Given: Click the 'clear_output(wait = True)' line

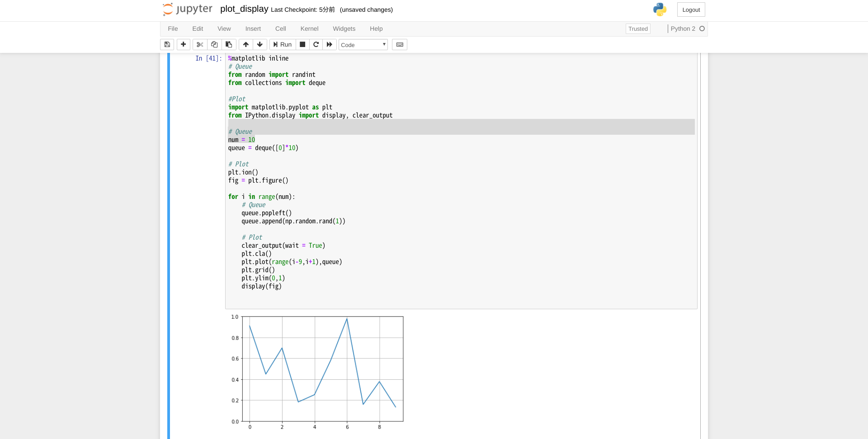Looking at the screenshot, I should coord(283,245).
